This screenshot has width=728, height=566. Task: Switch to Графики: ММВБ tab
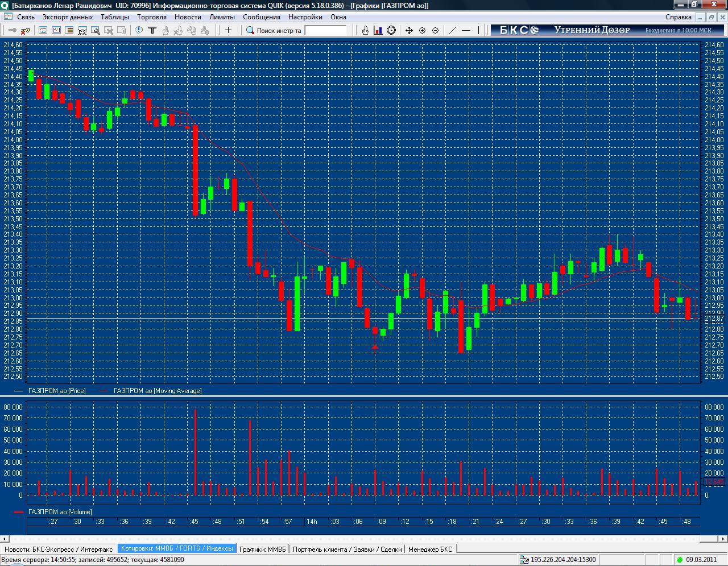[263, 549]
